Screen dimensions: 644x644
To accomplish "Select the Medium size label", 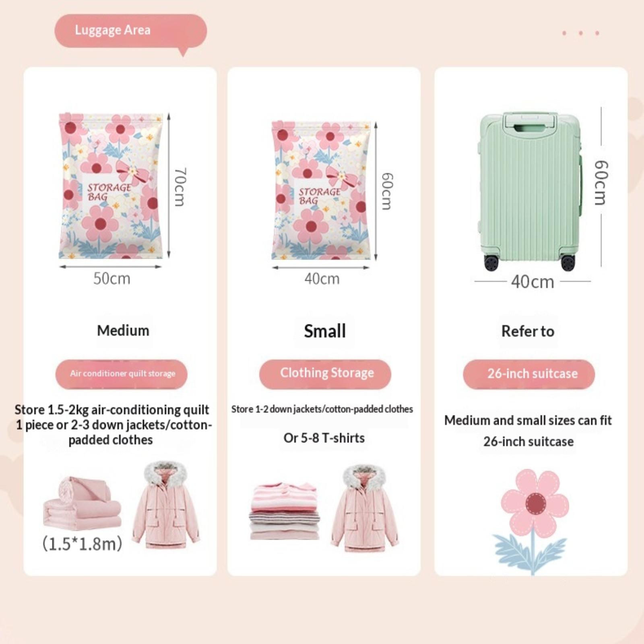I will pos(123,330).
